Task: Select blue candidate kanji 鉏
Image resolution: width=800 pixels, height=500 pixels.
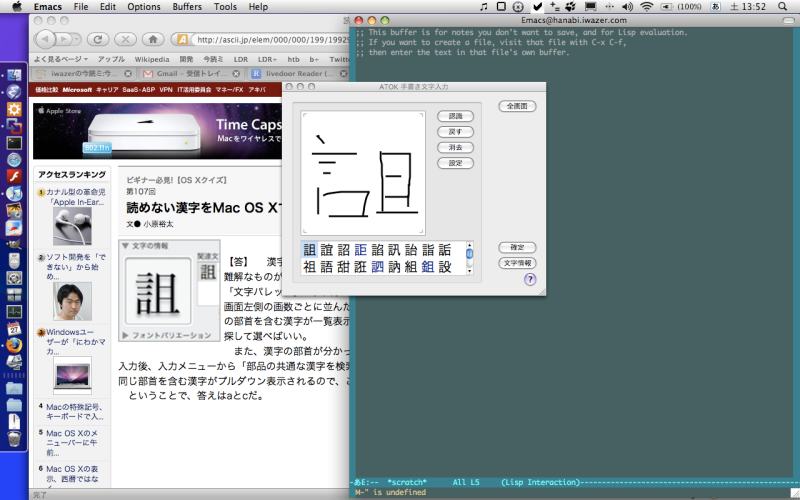Action: coord(428,266)
